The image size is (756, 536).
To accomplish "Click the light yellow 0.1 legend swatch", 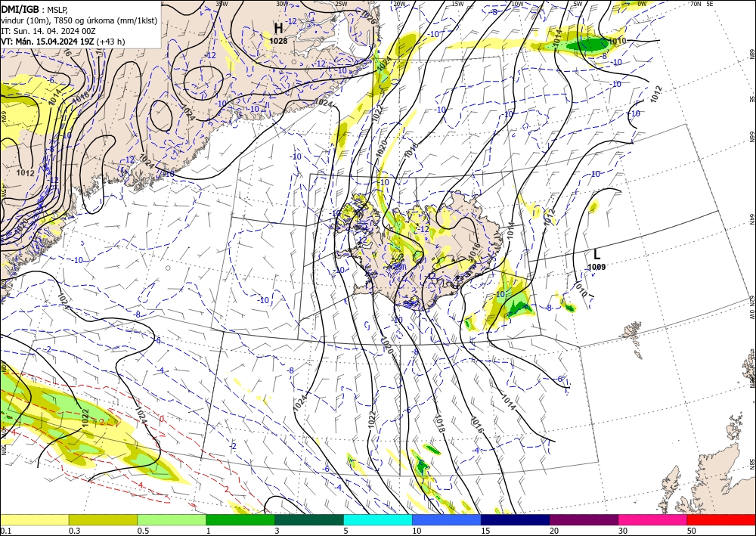I will pyautogui.click(x=34, y=519).
